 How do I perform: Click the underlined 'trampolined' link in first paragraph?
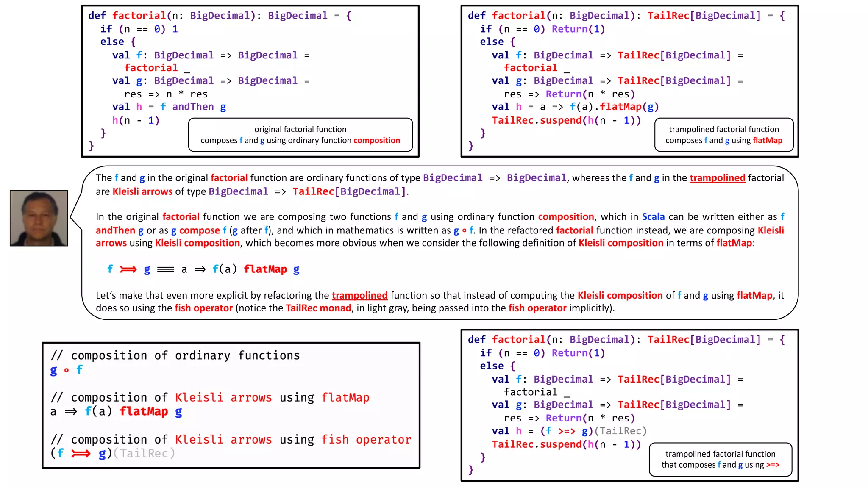(717, 178)
